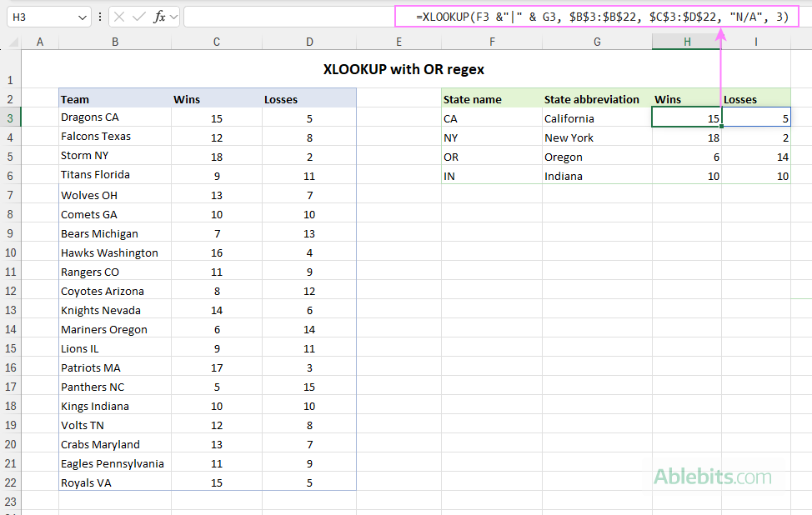Open the Name Box dropdown arrow
The image size is (812, 515).
80,16
